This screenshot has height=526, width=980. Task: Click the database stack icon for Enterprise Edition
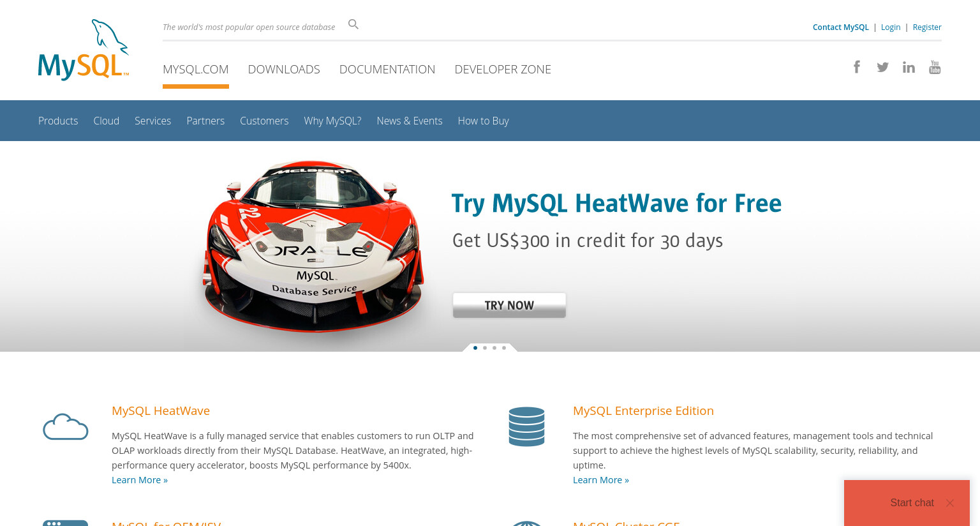point(526,426)
